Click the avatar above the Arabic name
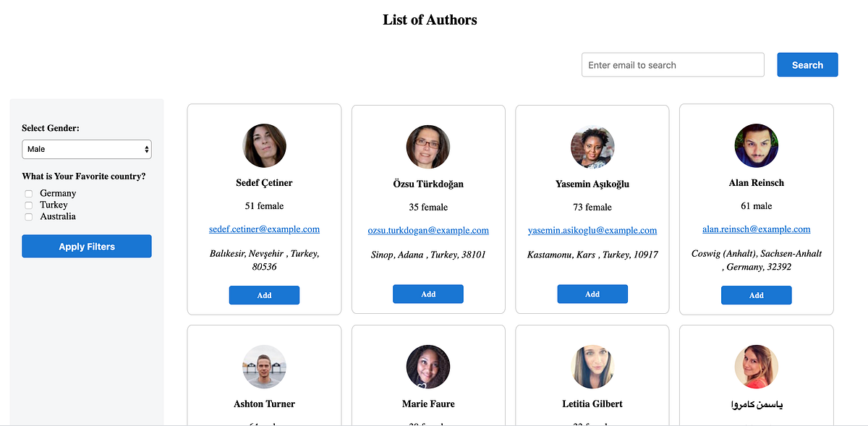This screenshot has height=426, width=868. (757, 367)
